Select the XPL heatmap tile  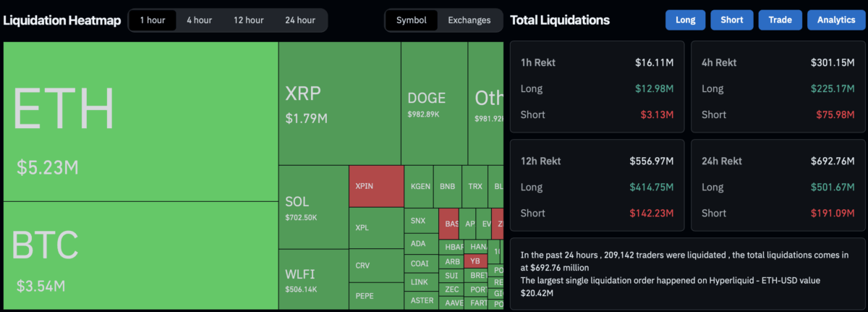(375, 228)
